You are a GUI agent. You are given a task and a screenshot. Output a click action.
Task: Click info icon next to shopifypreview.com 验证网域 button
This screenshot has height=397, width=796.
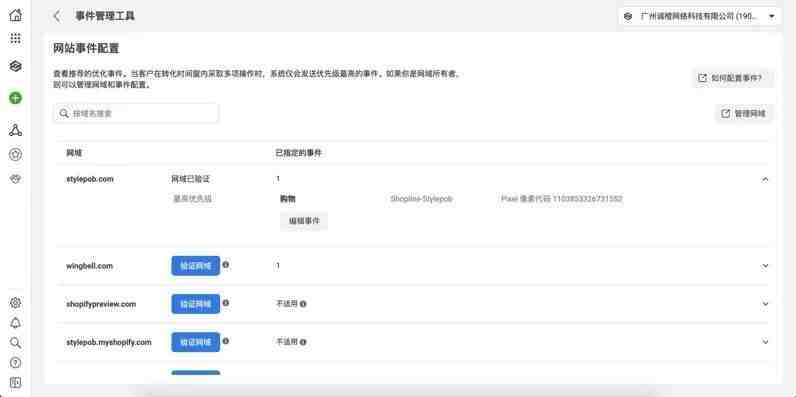[x=226, y=303]
